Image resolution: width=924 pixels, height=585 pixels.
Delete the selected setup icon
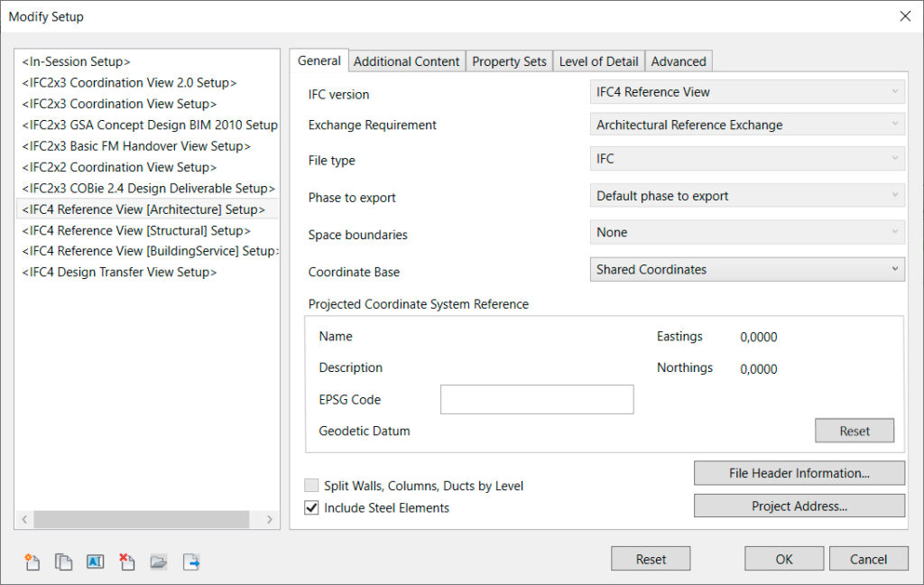click(126, 562)
